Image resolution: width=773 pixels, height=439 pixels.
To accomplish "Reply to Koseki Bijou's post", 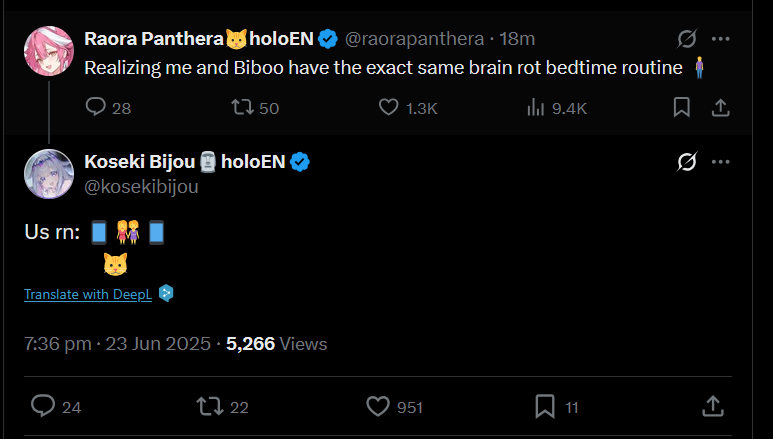I will [x=42, y=406].
